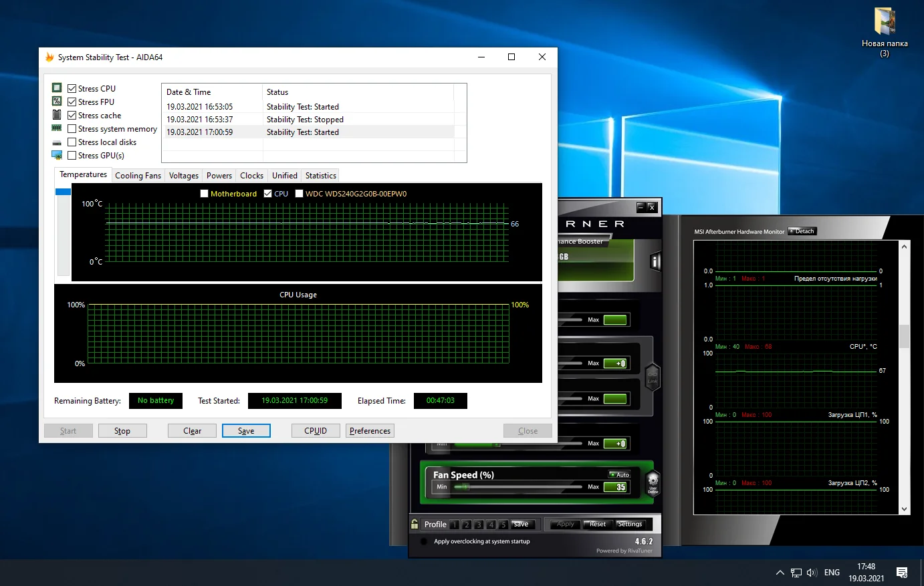Image resolution: width=924 pixels, height=586 pixels.
Task: Uncheck the Stress FPU checkbox
Action: (72, 102)
